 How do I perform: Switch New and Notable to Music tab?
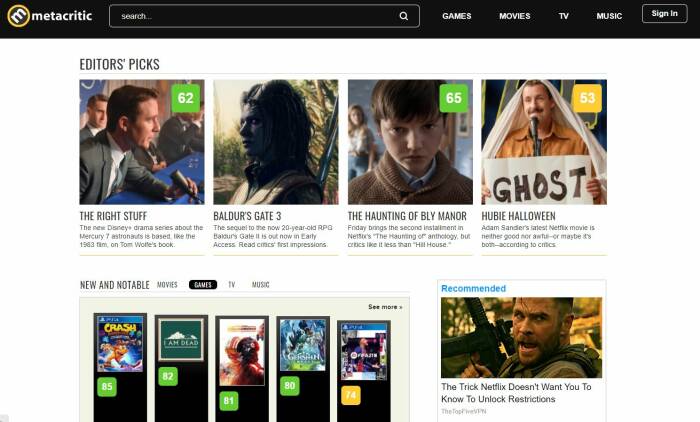(x=260, y=284)
